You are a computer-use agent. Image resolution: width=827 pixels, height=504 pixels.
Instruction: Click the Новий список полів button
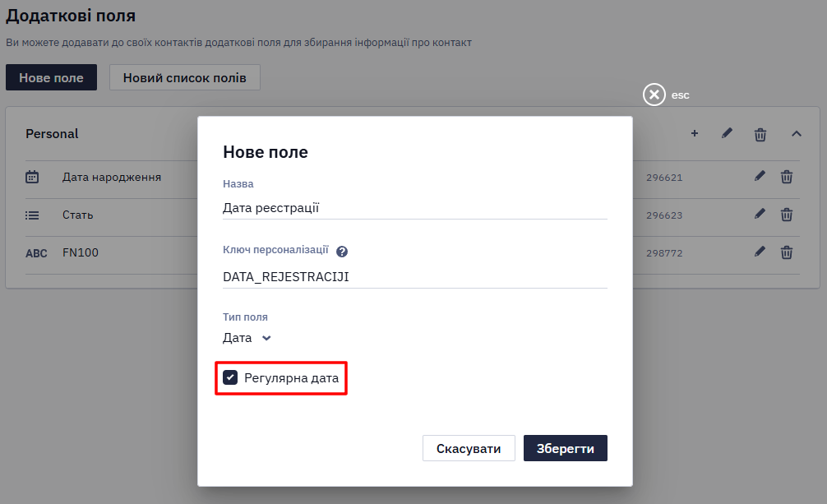(x=185, y=77)
